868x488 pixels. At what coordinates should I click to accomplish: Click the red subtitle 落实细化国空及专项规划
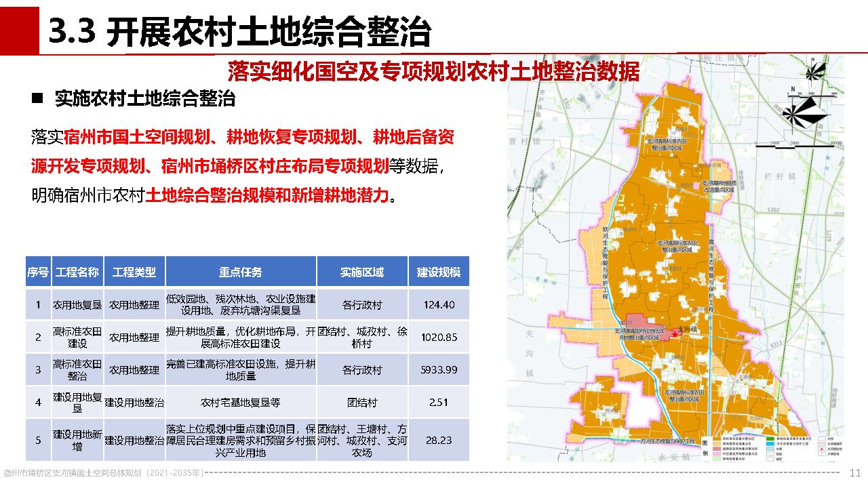[434, 71]
